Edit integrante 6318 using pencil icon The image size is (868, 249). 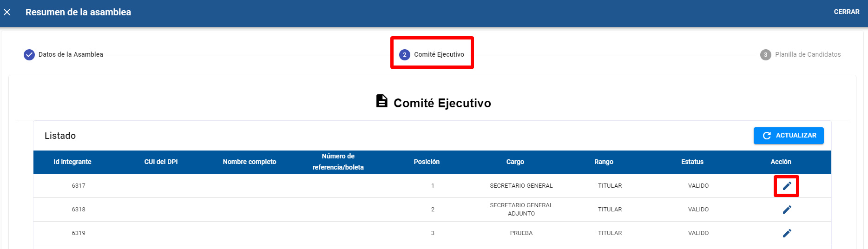click(787, 210)
